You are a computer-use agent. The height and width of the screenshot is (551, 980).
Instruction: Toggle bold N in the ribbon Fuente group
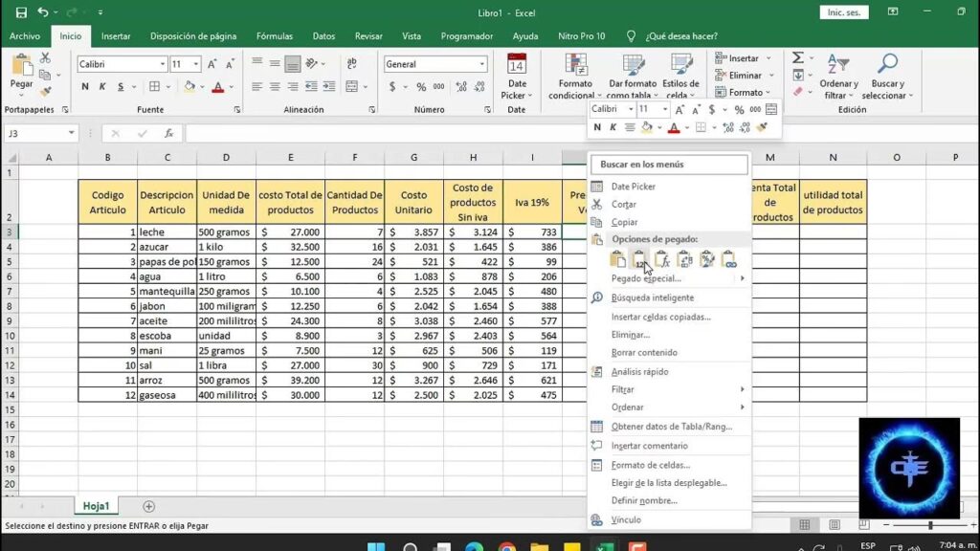(85, 87)
